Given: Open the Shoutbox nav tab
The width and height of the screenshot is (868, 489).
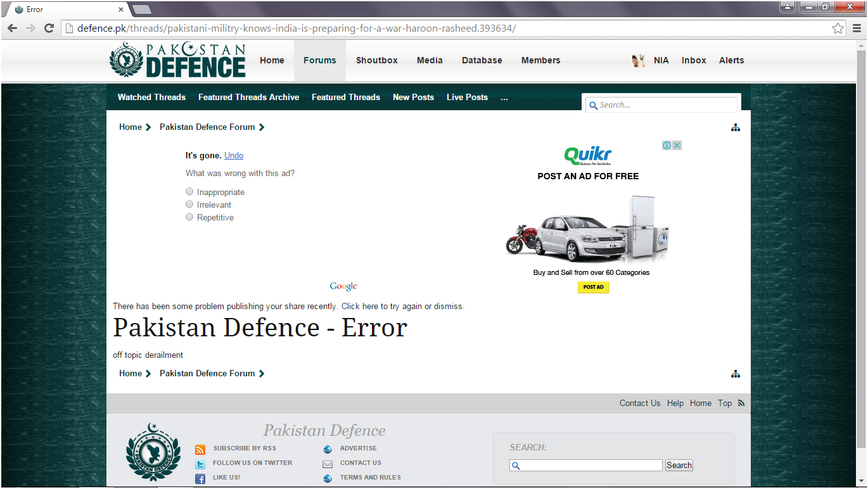Looking at the screenshot, I should click(377, 60).
